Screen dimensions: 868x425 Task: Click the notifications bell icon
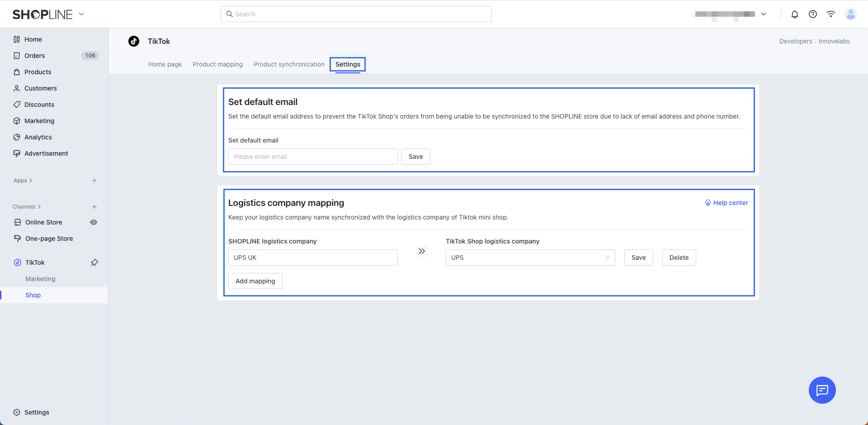pyautogui.click(x=794, y=14)
